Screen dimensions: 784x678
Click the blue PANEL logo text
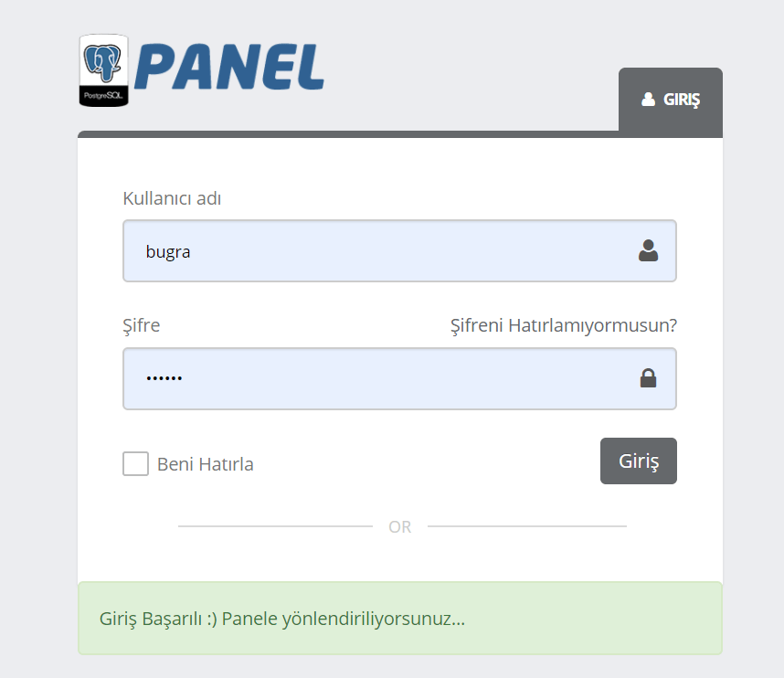[229, 67]
